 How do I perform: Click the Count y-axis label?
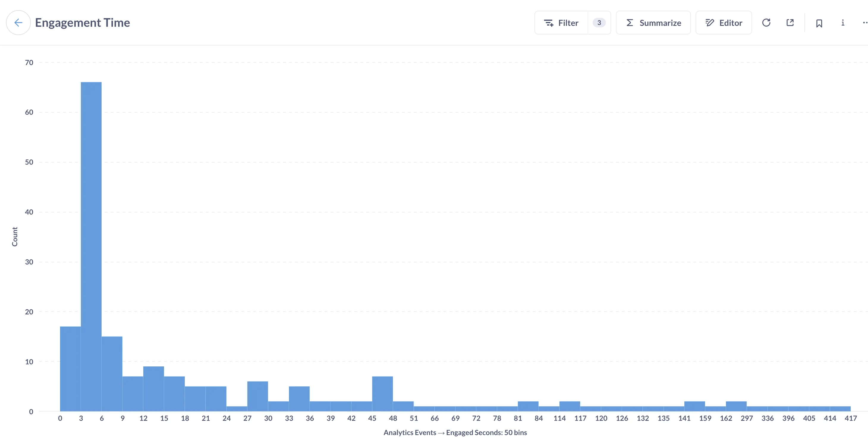(15, 237)
